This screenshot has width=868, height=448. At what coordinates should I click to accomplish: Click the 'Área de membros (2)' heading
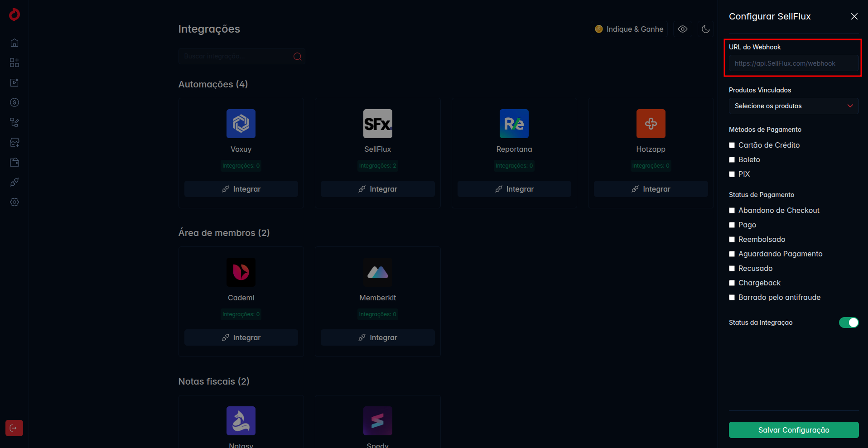click(224, 233)
